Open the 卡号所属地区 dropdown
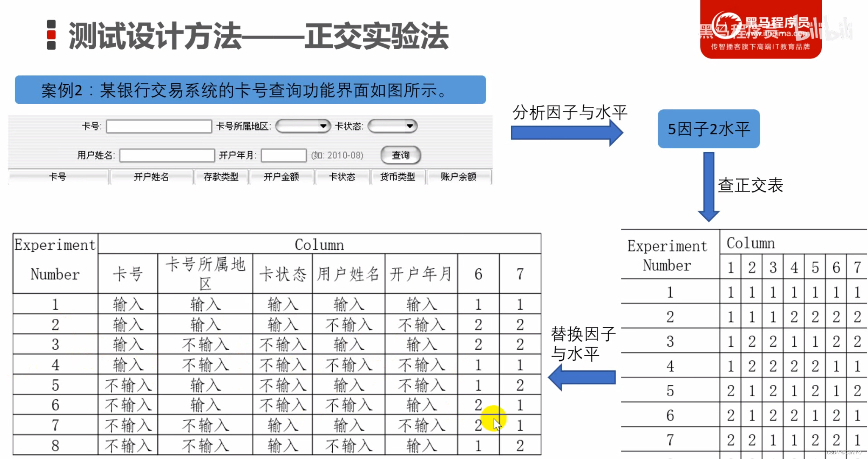The image size is (868, 459). tap(303, 126)
